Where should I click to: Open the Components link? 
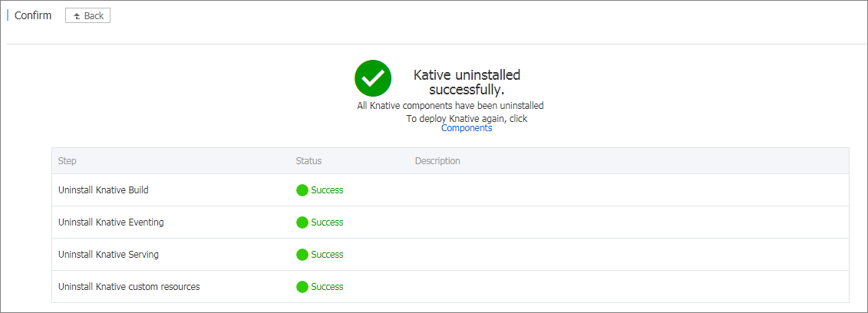(467, 128)
